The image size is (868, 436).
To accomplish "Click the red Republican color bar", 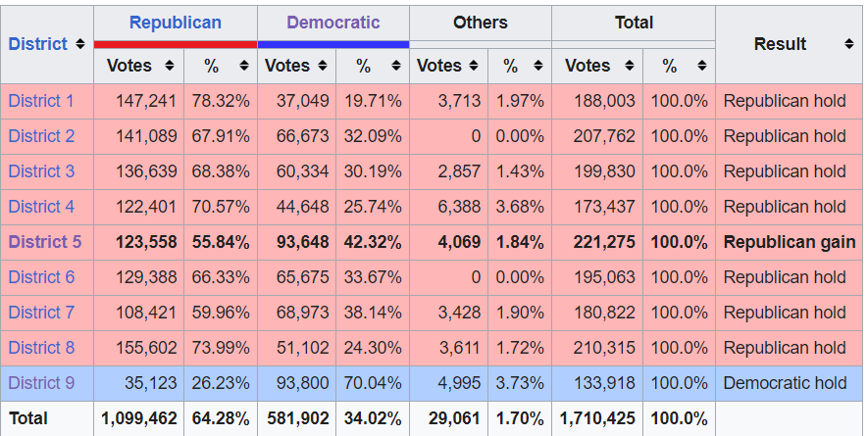I will [x=176, y=44].
